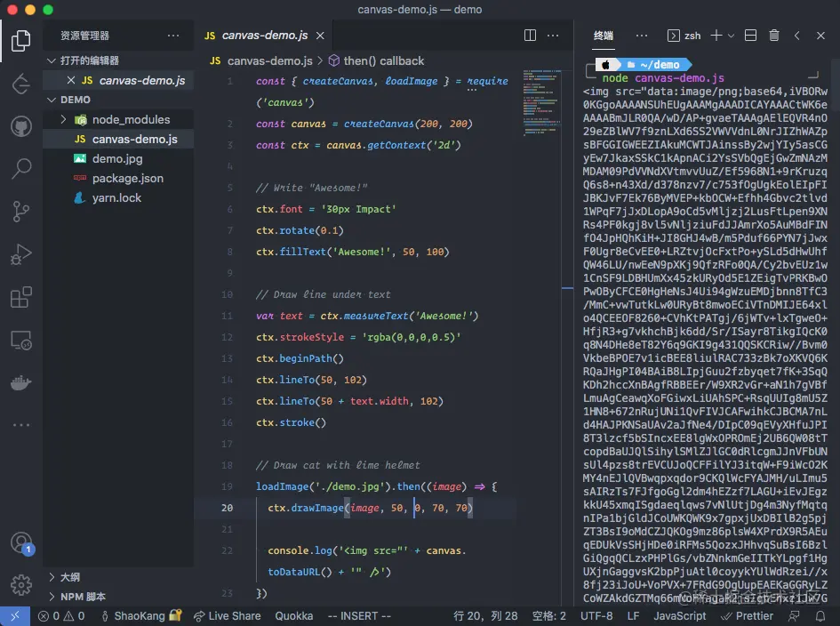Click the rgba(0,0,0,0.5) color value

coord(412,337)
